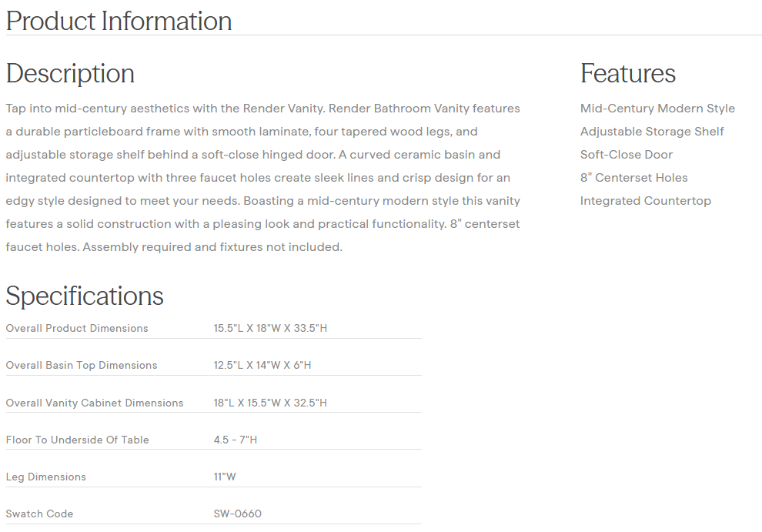Viewport: 762px width, 532px height.
Task: Click the Leg Dimensions label
Action: (x=46, y=477)
